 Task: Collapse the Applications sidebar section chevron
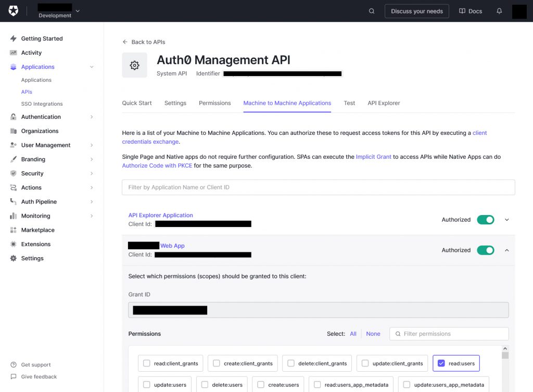(92, 67)
